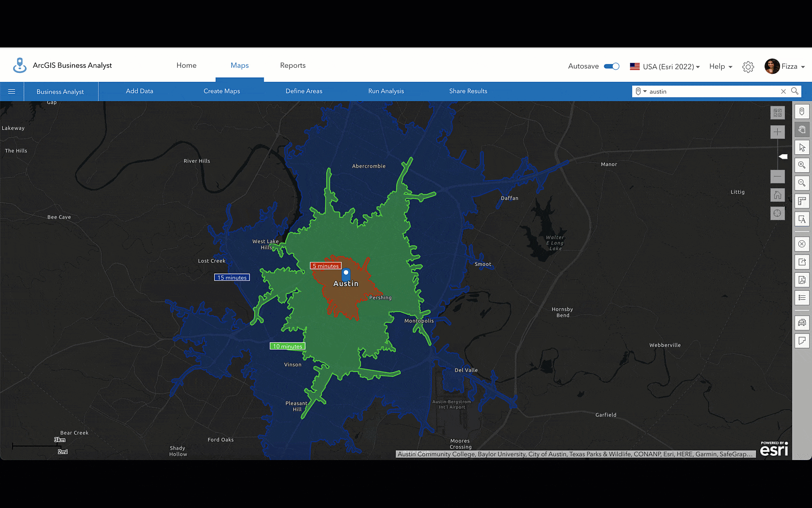This screenshot has height=508, width=812.
Task: Open the Define Areas menu
Action: click(304, 91)
